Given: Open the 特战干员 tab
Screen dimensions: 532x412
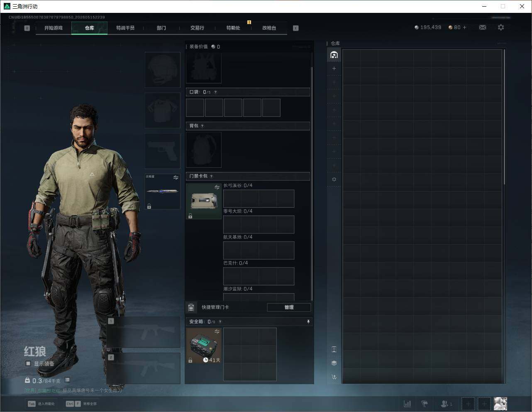Looking at the screenshot, I should (125, 28).
